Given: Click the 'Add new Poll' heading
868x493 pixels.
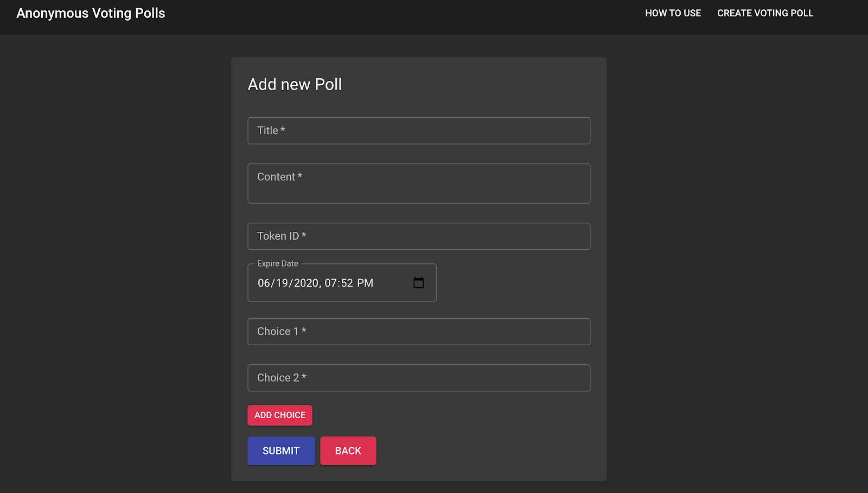Looking at the screenshot, I should coord(295,84).
